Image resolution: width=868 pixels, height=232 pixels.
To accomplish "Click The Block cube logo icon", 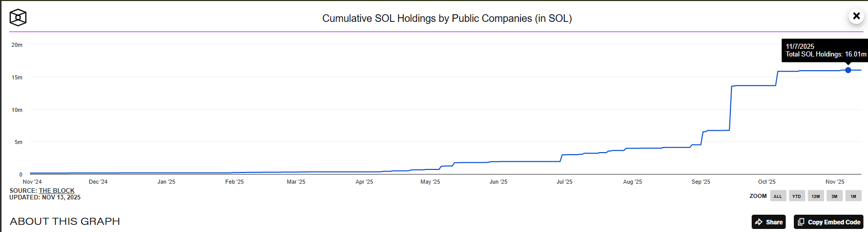I will click(x=18, y=18).
